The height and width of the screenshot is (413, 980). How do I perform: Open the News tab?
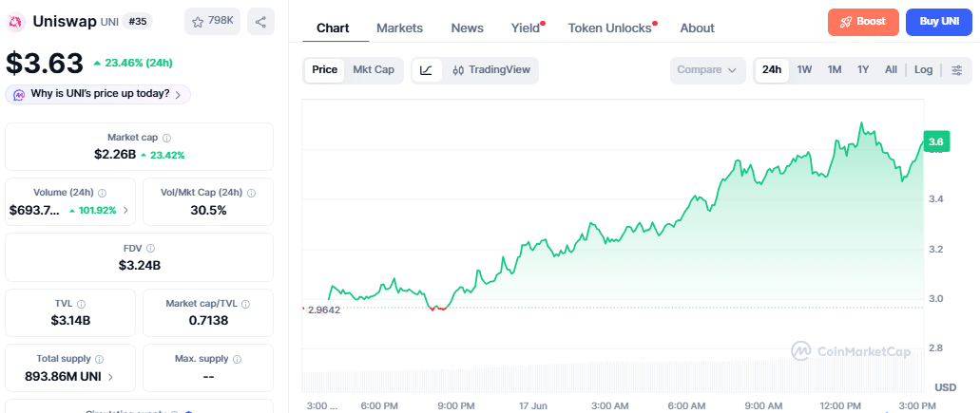[468, 28]
